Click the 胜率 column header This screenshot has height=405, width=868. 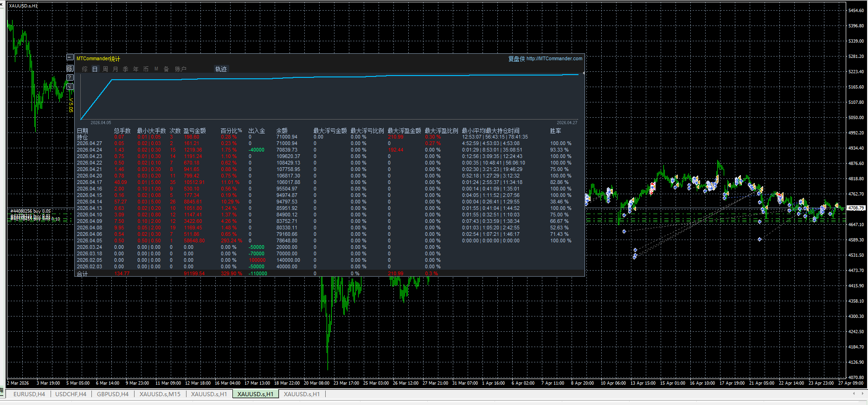556,131
